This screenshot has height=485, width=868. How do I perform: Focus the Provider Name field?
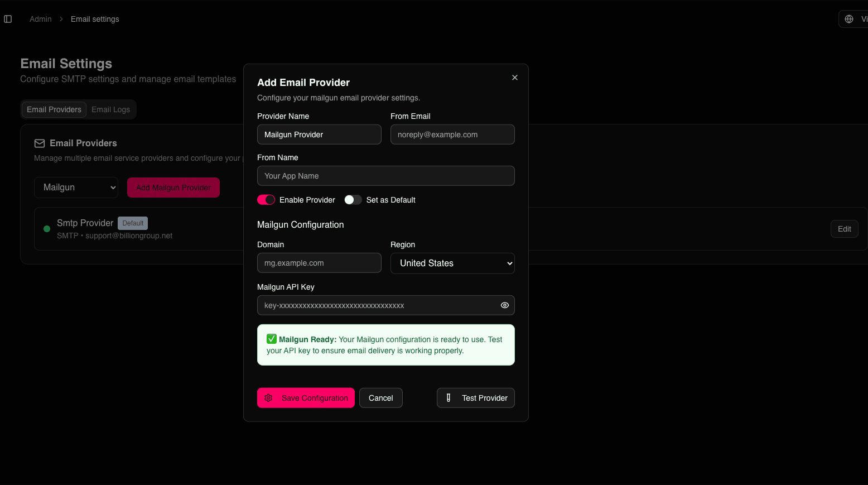coord(319,135)
